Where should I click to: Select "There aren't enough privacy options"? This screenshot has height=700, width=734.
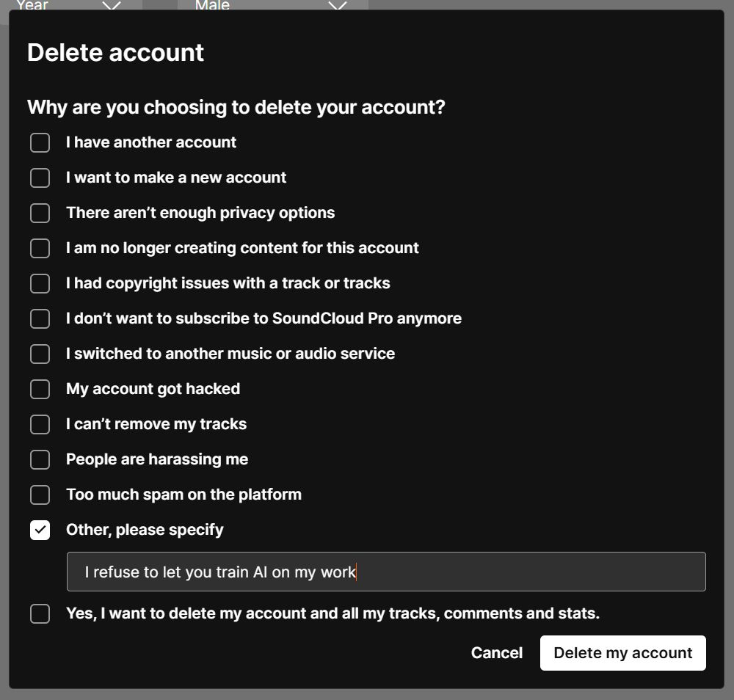[x=40, y=213]
